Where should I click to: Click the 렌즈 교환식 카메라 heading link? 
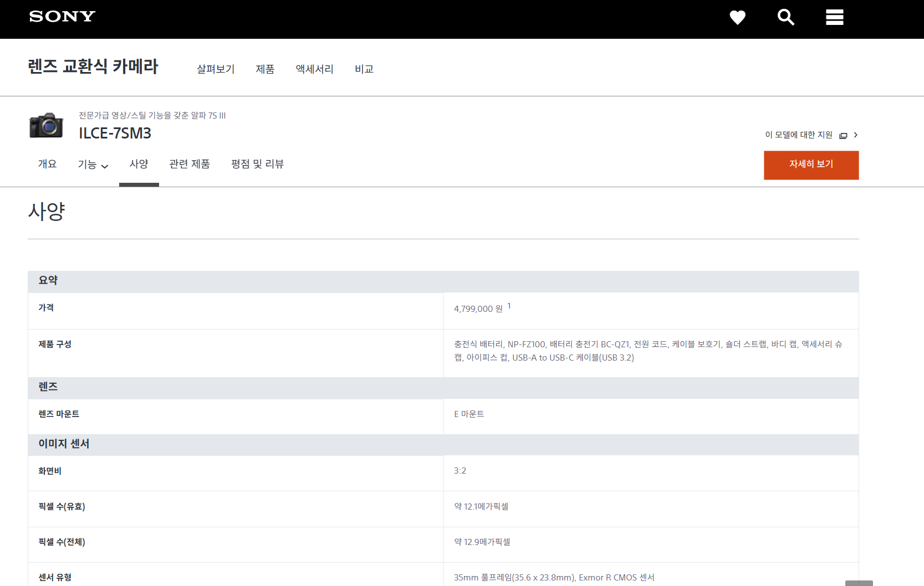pyautogui.click(x=93, y=66)
